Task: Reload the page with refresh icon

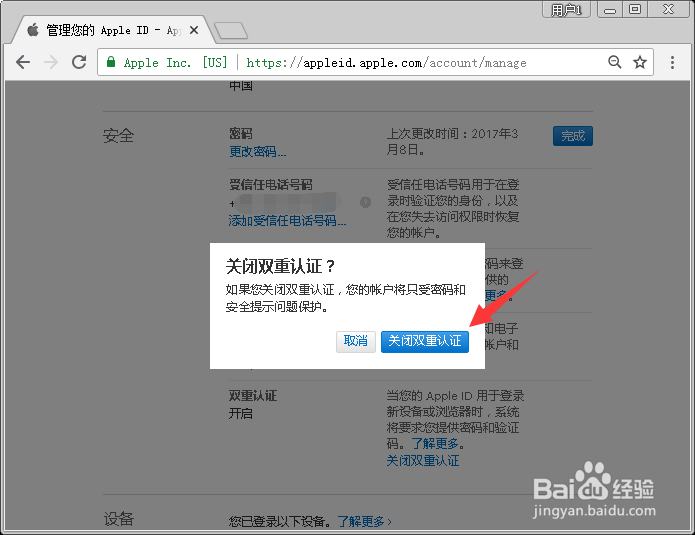Action: [x=79, y=62]
